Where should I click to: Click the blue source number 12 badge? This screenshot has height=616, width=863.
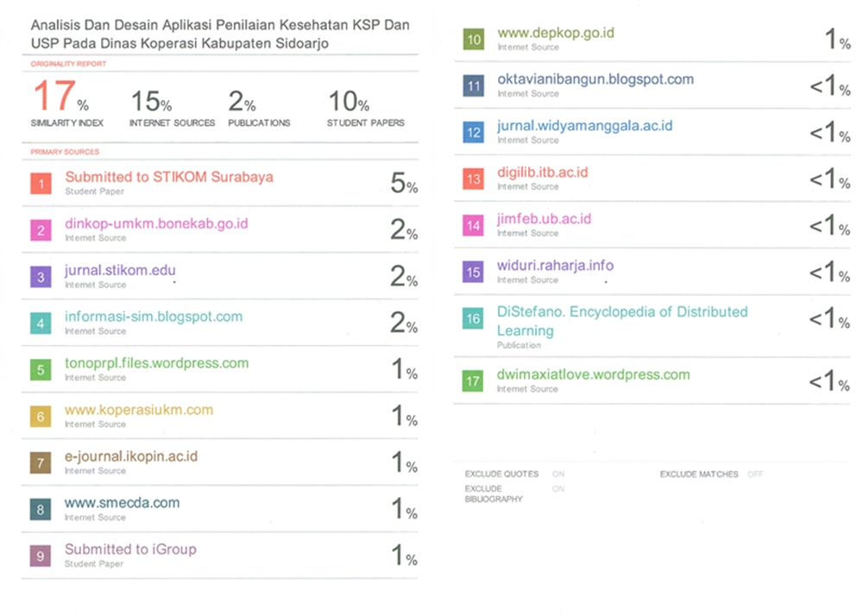click(473, 132)
